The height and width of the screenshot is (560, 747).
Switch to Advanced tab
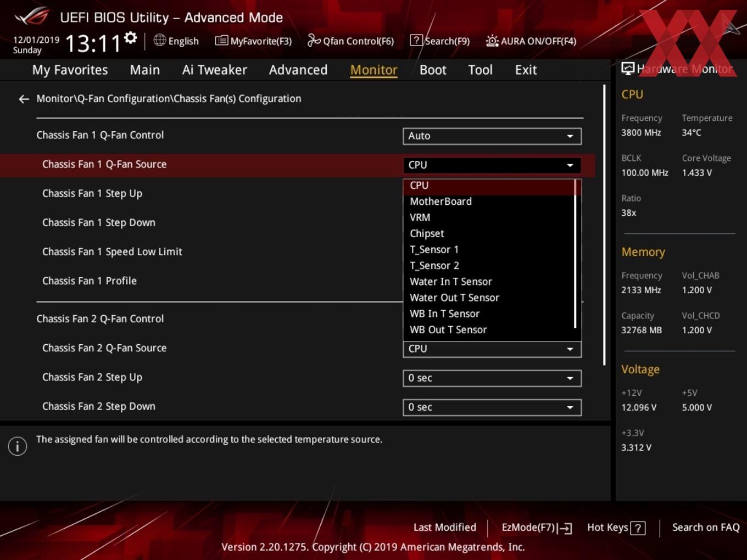tap(298, 70)
